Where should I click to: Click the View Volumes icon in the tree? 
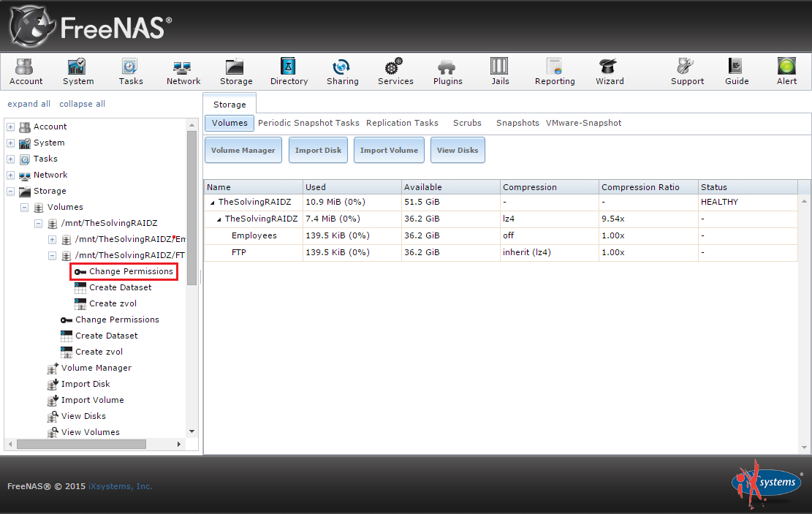[x=53, y=432]
